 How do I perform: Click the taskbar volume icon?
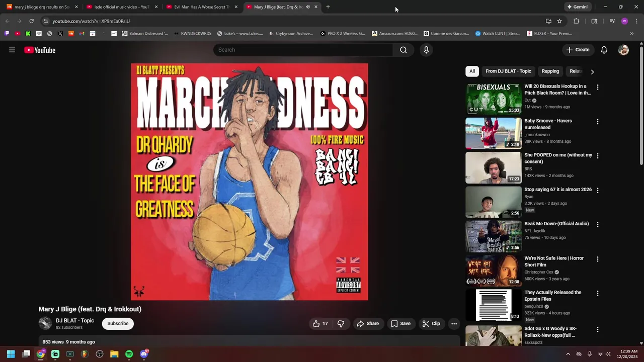[608, 354]
